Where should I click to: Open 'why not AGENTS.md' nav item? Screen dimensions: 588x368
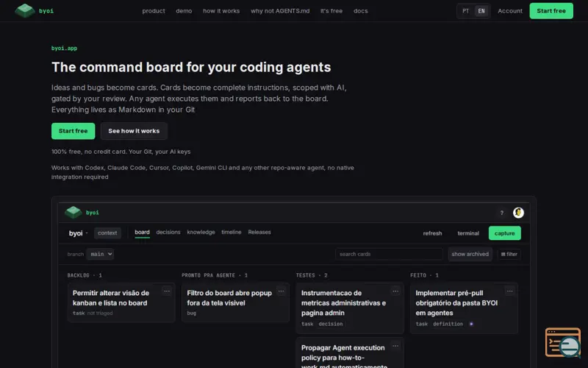[280, 11]
